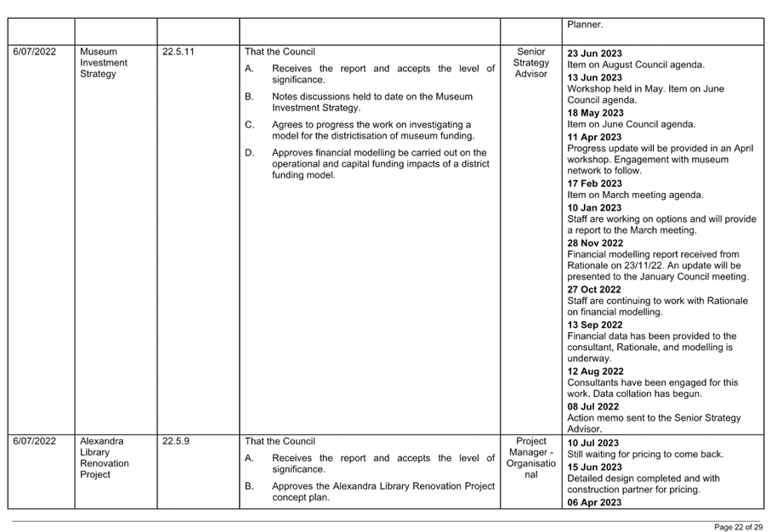Screen dimensions: 771x532
Task: Click resolution number 22.5.9
Action: 176,441
